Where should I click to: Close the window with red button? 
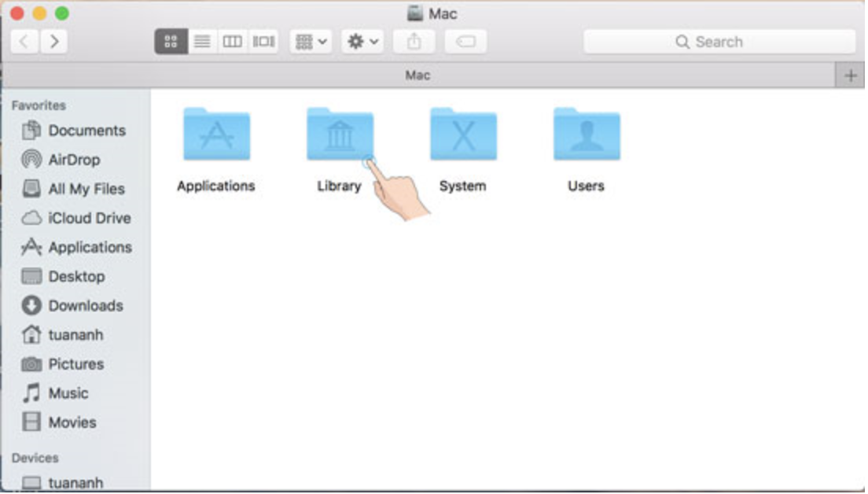(17, 13)
